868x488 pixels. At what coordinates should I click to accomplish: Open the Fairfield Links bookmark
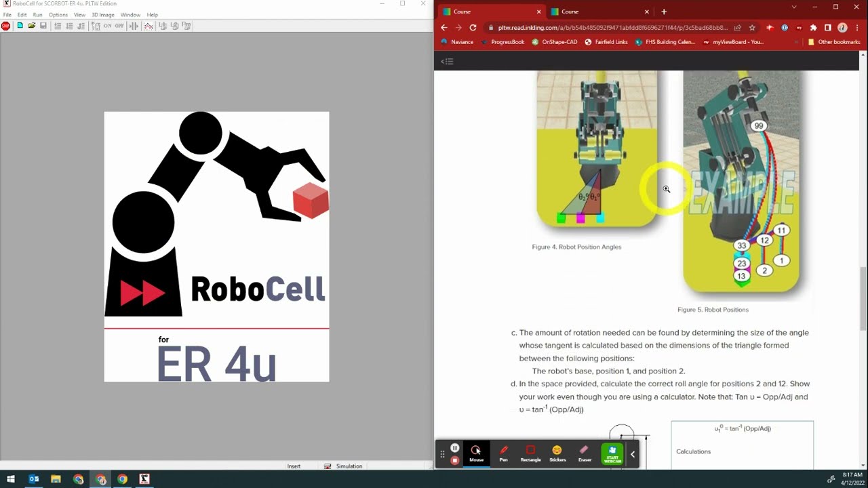tap(606, 42)
